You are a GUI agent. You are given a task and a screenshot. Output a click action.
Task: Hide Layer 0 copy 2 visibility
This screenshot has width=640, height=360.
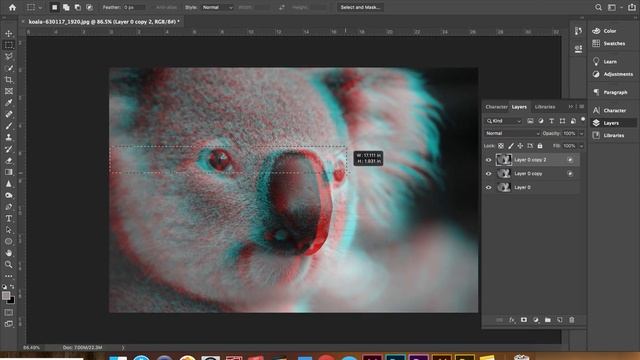coord(488,160)
